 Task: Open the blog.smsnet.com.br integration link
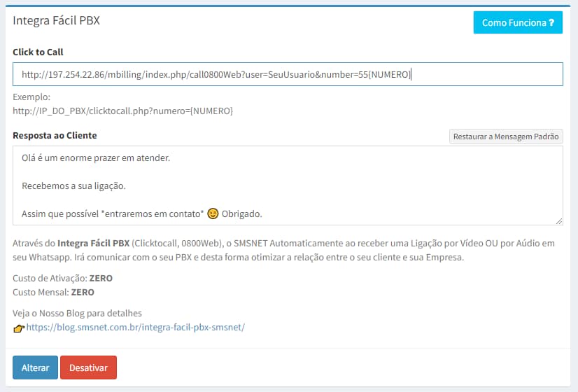point(135,327)
